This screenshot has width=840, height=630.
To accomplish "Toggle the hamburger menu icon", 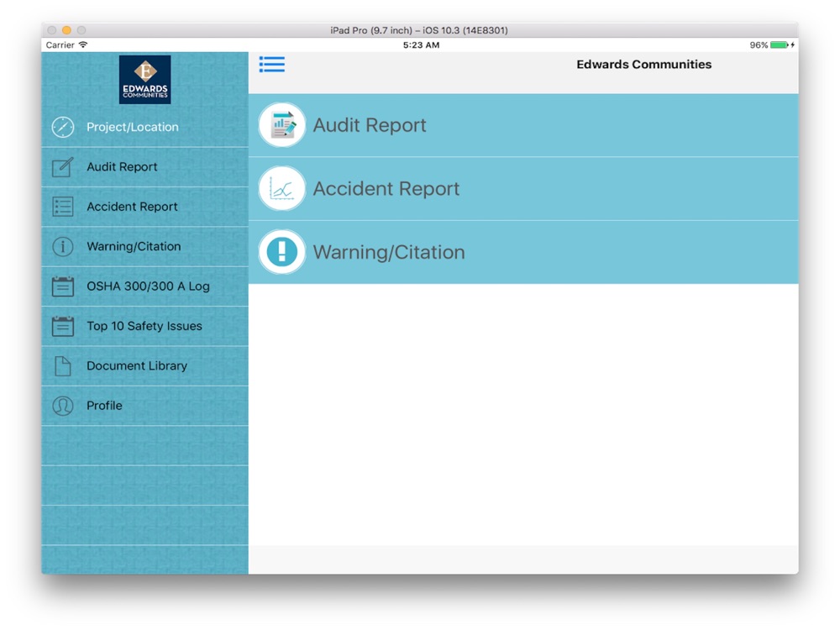I will point(271,65).
